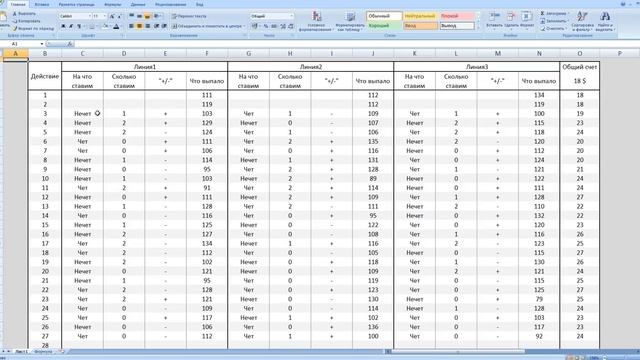
Task: Click the Копировать (copy) icon
Action: [x=15, y=21]
